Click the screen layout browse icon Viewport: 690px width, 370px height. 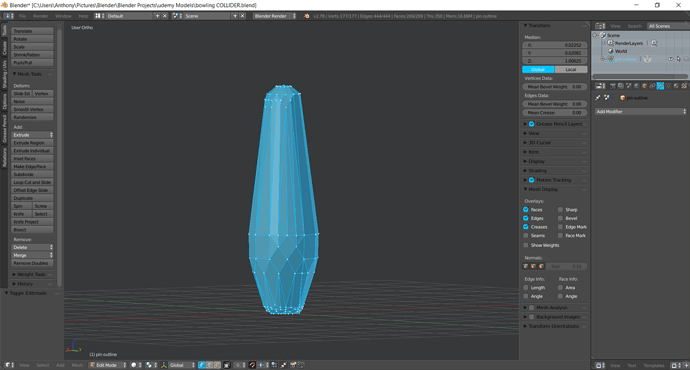click(99, 16)
